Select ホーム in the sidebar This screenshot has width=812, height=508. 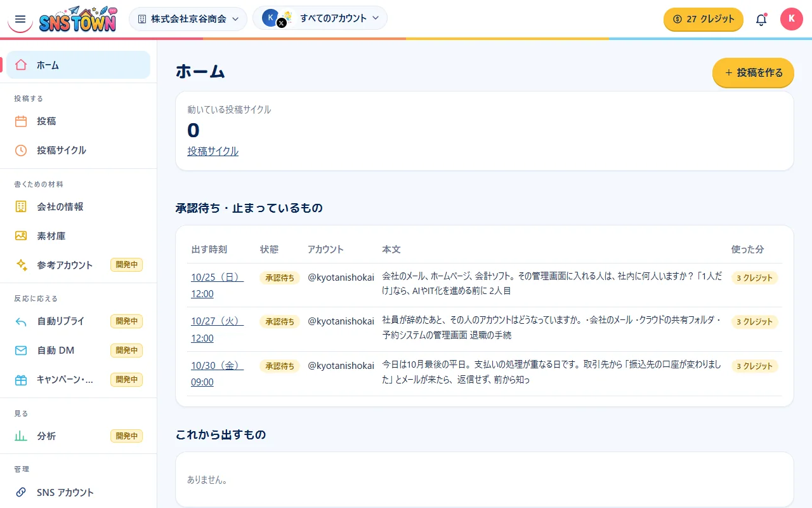(78, 65)
